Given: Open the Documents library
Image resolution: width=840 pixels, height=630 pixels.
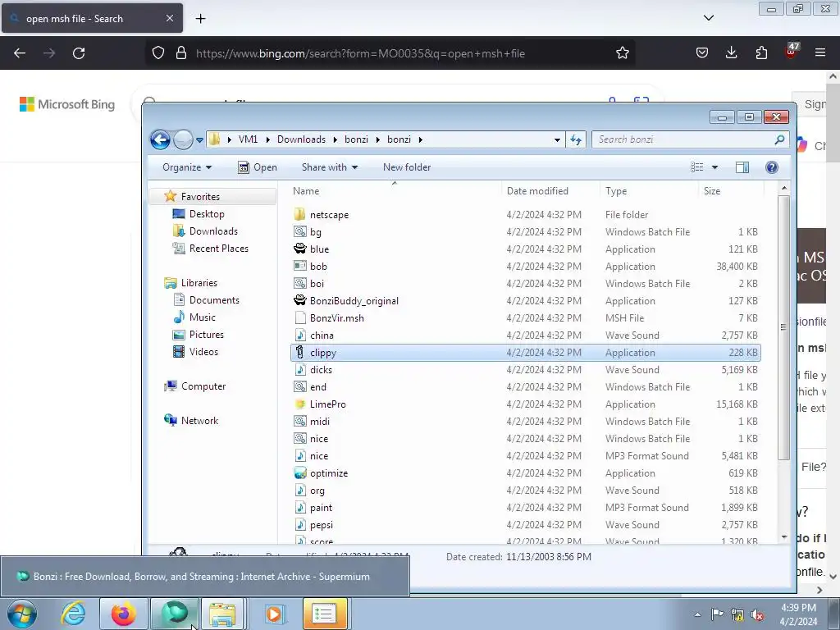Looking at the screenshot, I should tap(214, 300).
